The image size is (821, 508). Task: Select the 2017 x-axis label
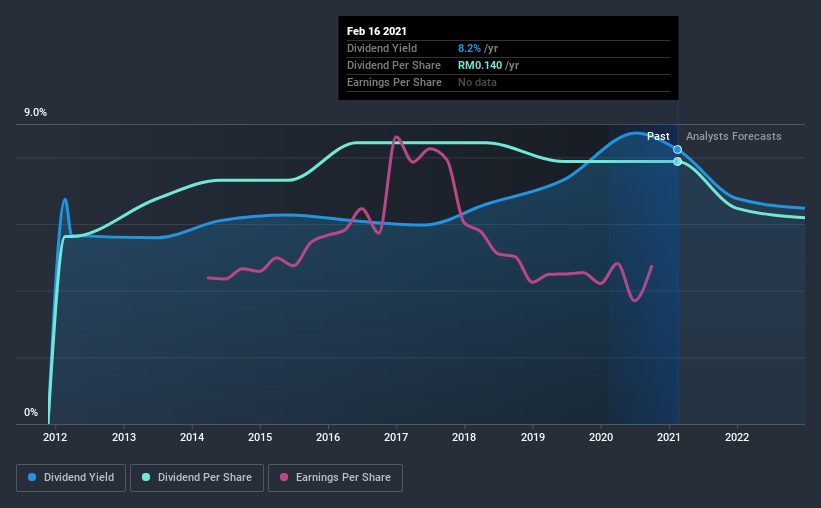coord(396,437)
